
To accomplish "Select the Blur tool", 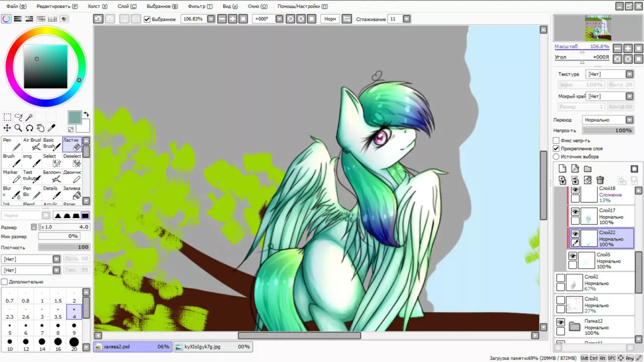I will (x=12, y=193).
